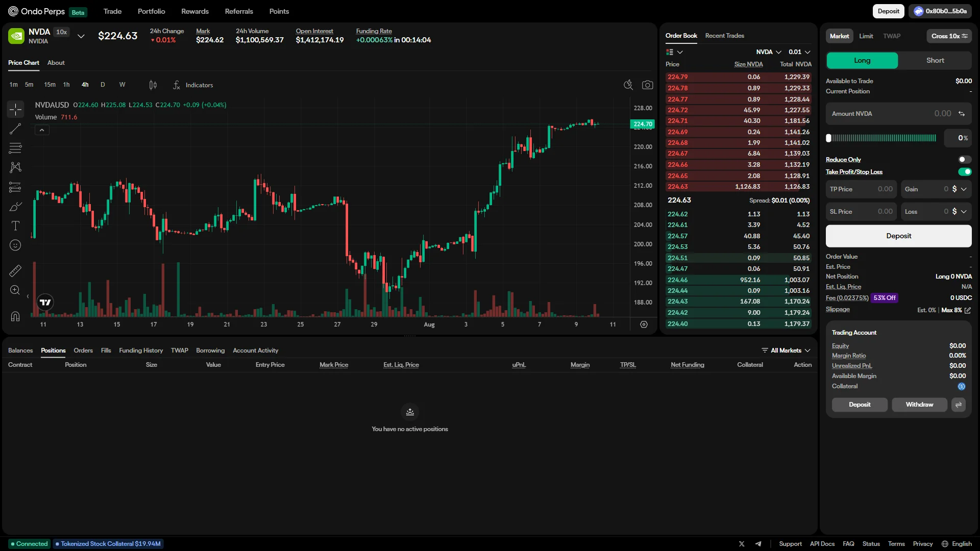
Task: Select the brush drawing tool
Action: pos(15,207)
